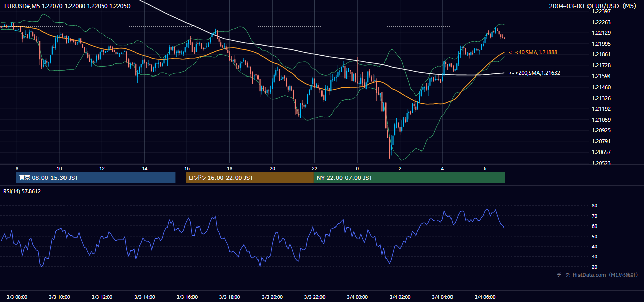Click the 3/3 20:00 time label
This screenshot has height=302, width=644.
[x=273, y=297]
